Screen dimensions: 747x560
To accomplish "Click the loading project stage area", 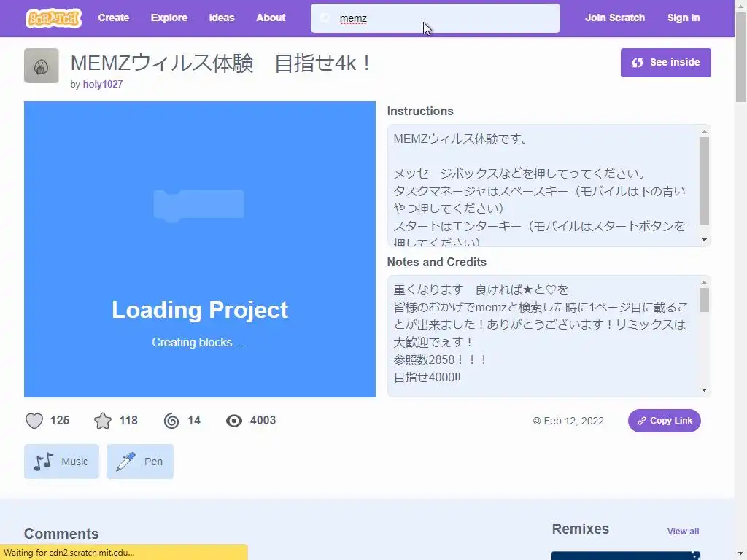I will tap(200, 249).
